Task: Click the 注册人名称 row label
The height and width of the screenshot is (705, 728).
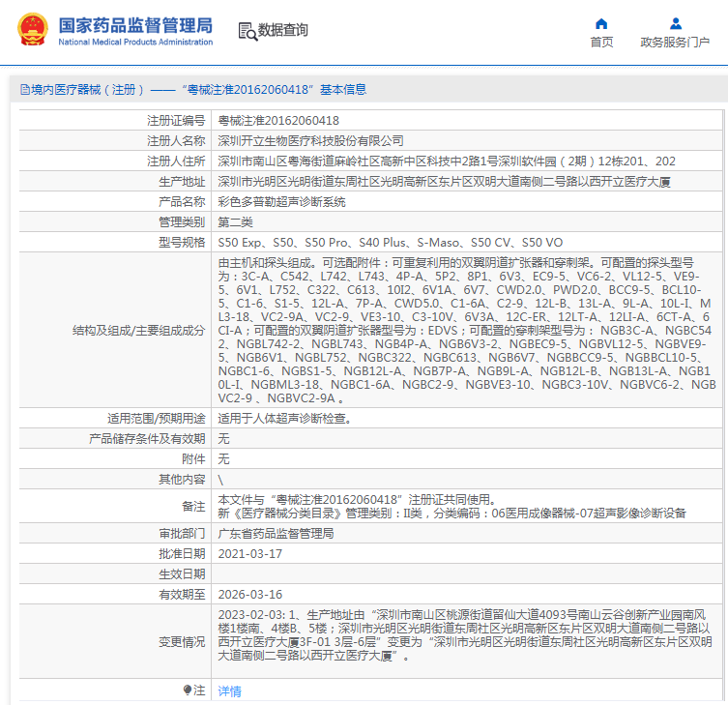Action: [x=176, y=141]
